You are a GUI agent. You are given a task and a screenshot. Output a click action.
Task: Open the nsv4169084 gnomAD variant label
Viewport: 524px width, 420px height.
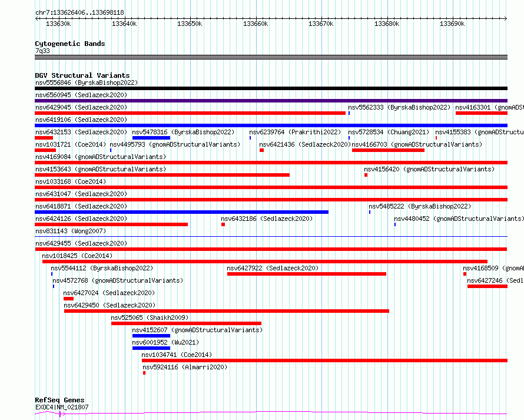(x=101, y=157)
